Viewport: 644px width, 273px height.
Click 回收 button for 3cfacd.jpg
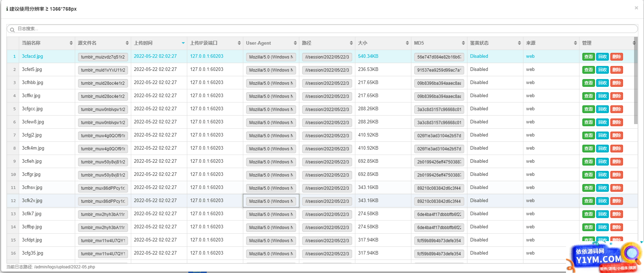603,57
